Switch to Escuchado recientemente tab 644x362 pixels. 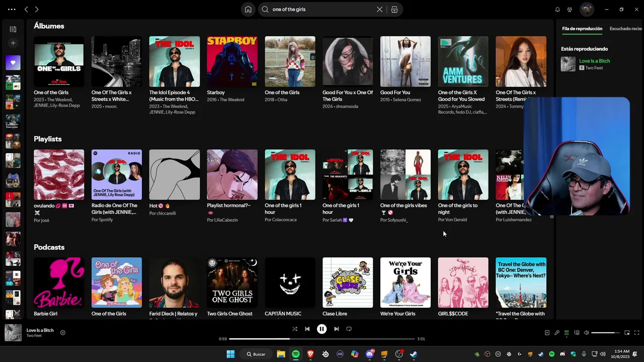pyautogui.click(x=626, y=29)
